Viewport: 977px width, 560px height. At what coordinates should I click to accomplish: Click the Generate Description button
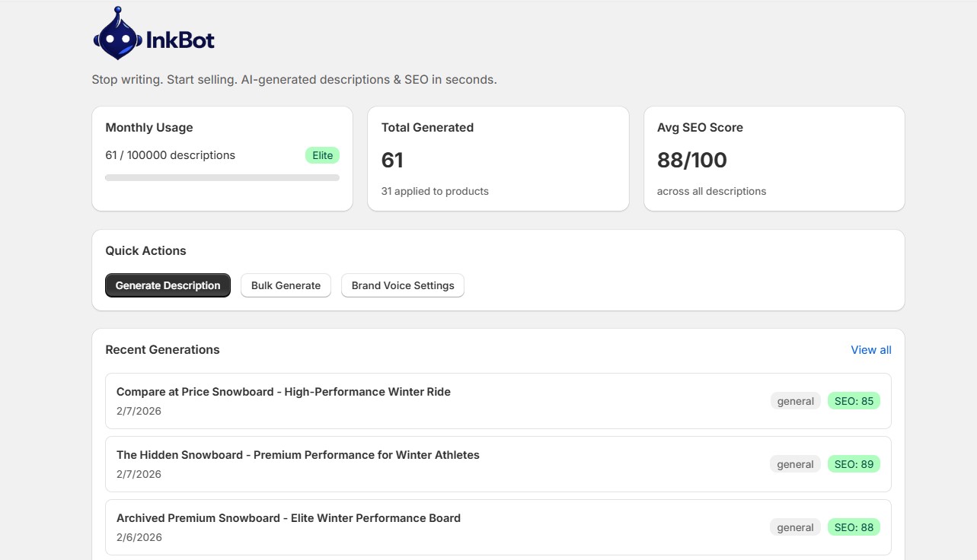(x=168, y=285)
